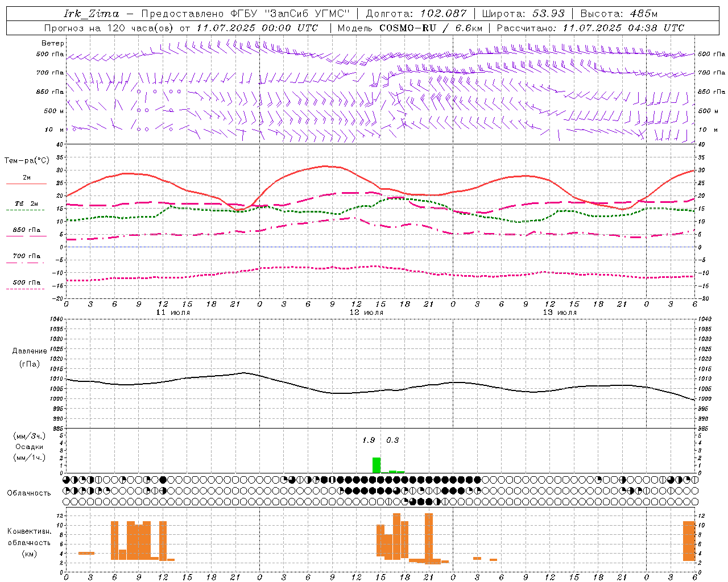Click the (мм/1ч.) precipitation unit label

[30, 458]
